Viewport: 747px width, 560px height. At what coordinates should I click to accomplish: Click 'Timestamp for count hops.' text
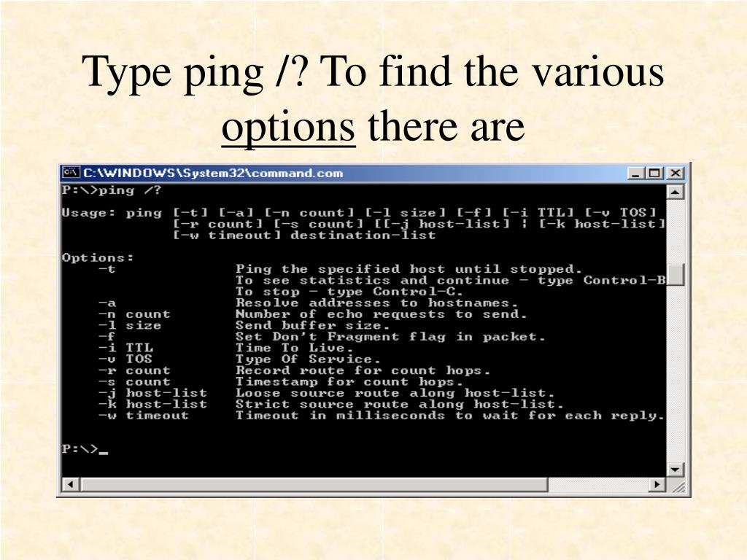pos(349,382)
